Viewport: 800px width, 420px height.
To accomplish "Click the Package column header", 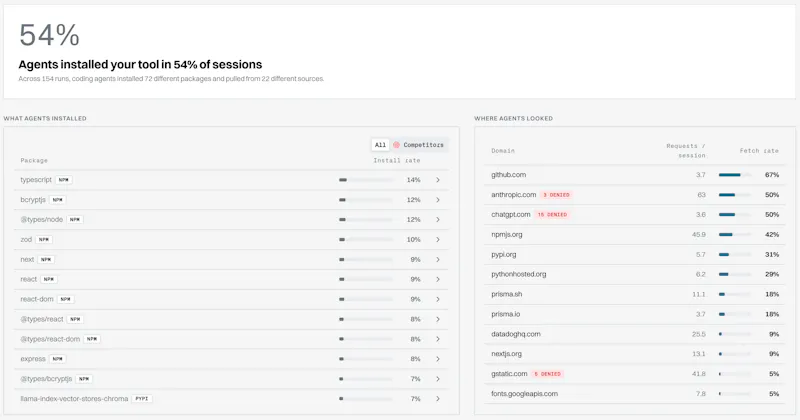I will pos(34,160).
